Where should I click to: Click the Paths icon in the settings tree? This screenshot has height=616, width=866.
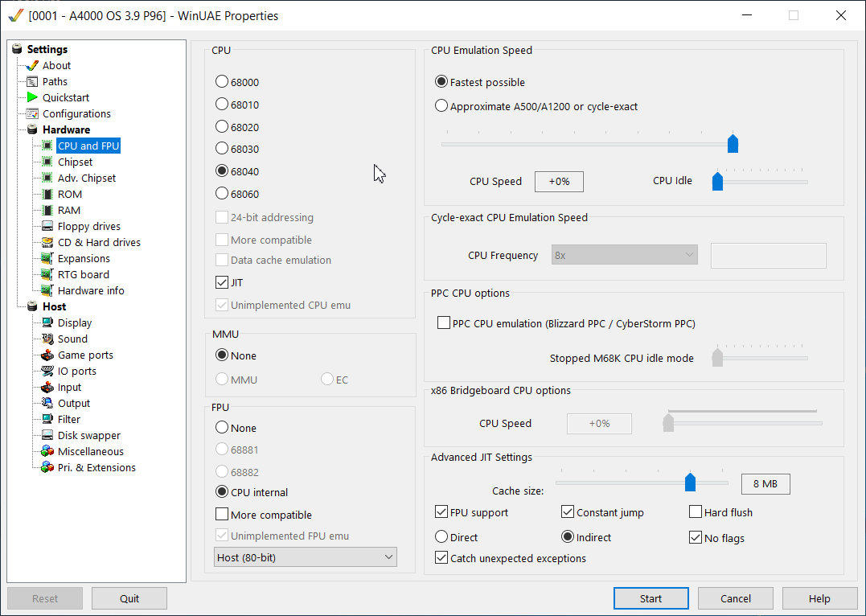click(32, 81)
